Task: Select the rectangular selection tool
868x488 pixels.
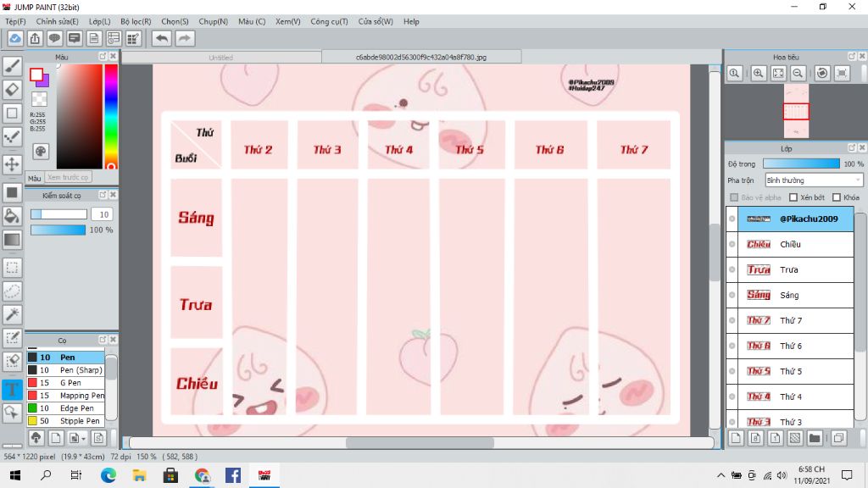Action: point(12,268)
